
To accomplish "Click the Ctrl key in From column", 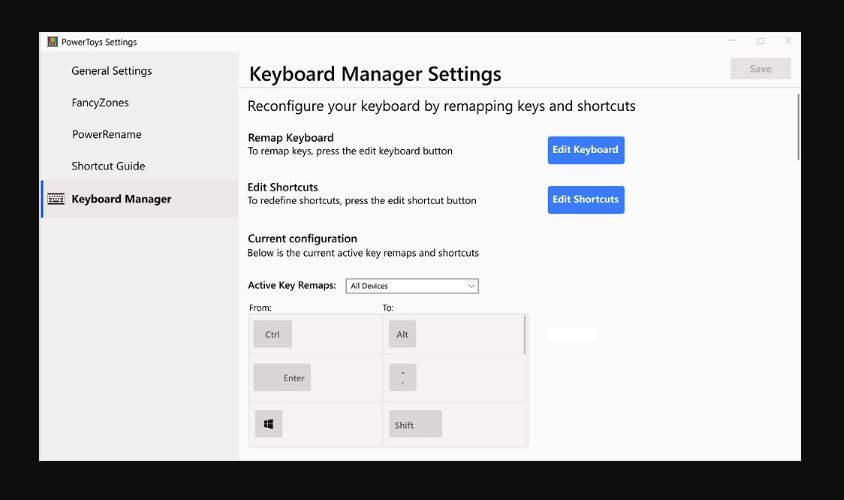I will click(272, 334).
